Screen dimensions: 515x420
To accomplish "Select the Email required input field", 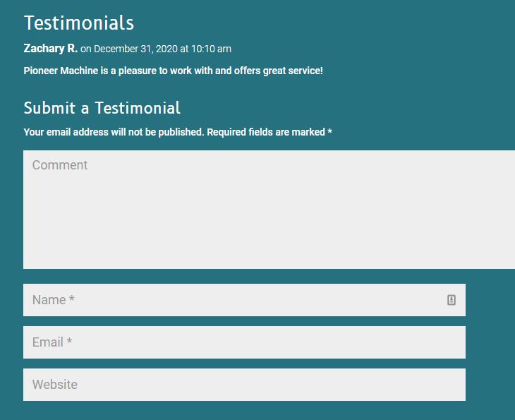I will click(x=244, y=342).
